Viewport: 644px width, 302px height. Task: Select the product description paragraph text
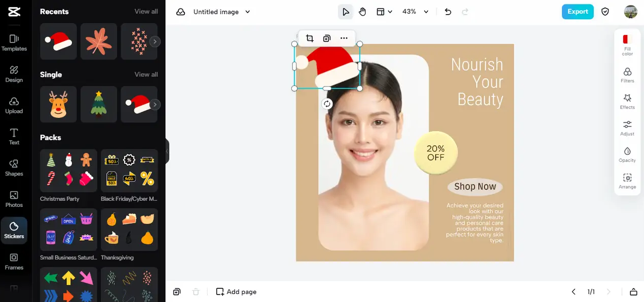(475, 223)
